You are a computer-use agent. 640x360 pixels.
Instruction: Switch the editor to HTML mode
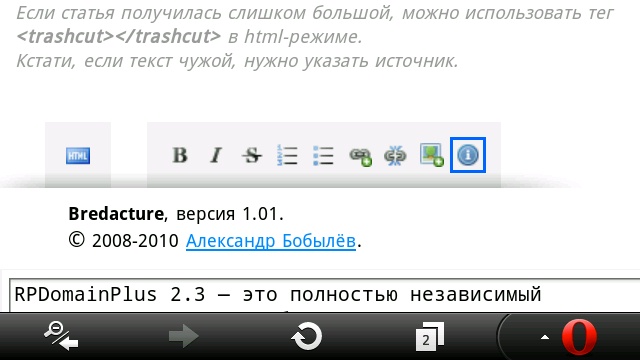[78, 156]
